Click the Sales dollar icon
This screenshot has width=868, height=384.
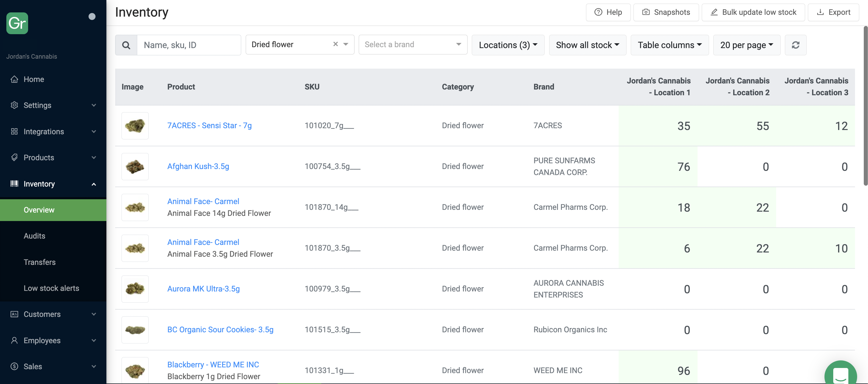pos(14,366)
